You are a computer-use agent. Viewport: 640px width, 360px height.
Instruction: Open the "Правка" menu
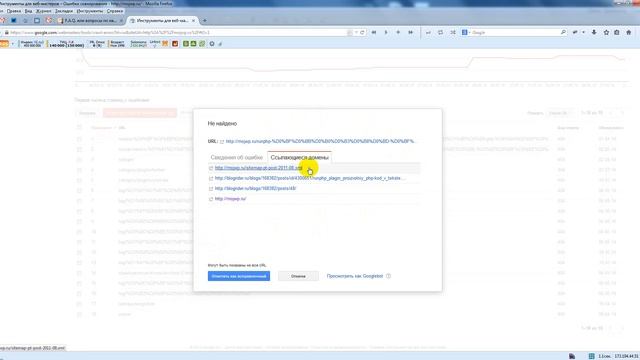pos(14,11)
